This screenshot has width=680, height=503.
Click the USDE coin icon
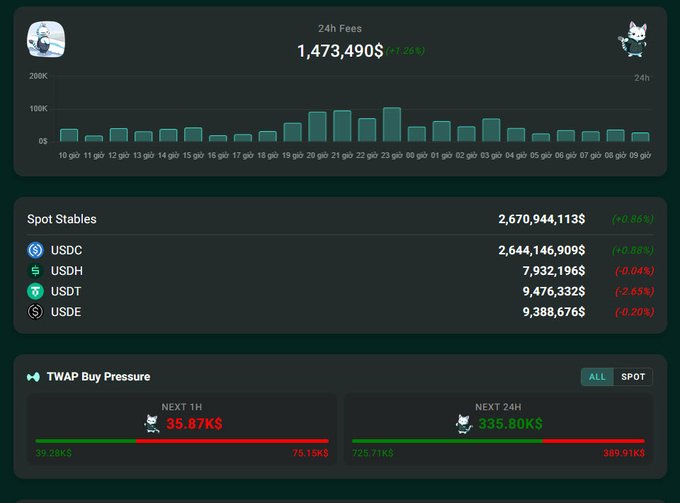[x=36, y=312]
